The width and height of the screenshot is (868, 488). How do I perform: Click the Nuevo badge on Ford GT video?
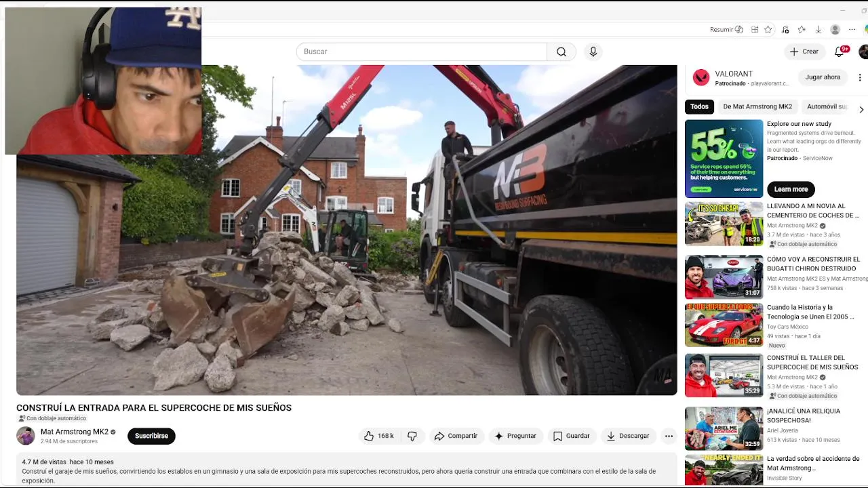click(776, 346)
